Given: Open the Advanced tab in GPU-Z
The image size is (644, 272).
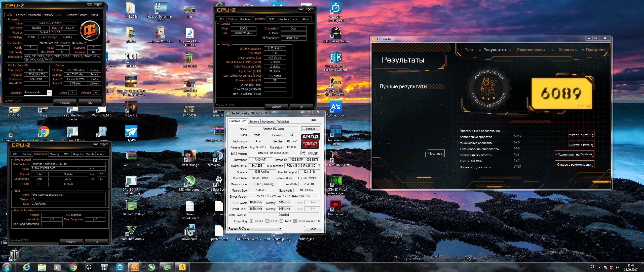Looking at the screenshot, I should pos(268,122).
